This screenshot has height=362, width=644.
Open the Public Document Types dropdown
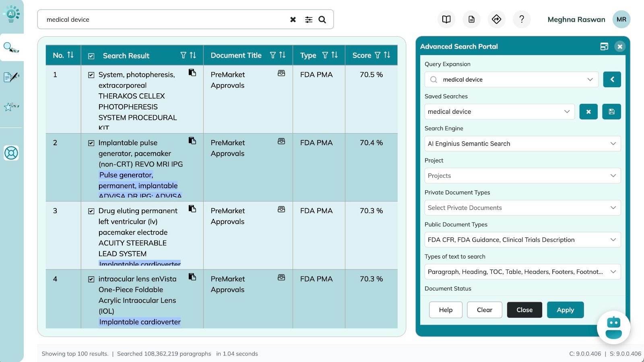(x=522, y=240)
